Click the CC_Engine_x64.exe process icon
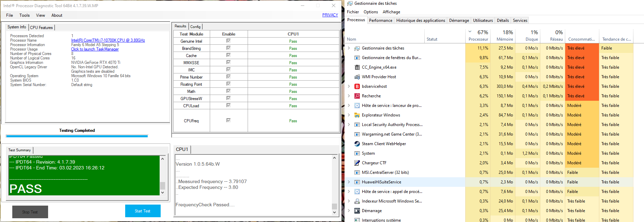Image resolution: width=644 pixels, height=222 pixels. (x=357, y=67)
